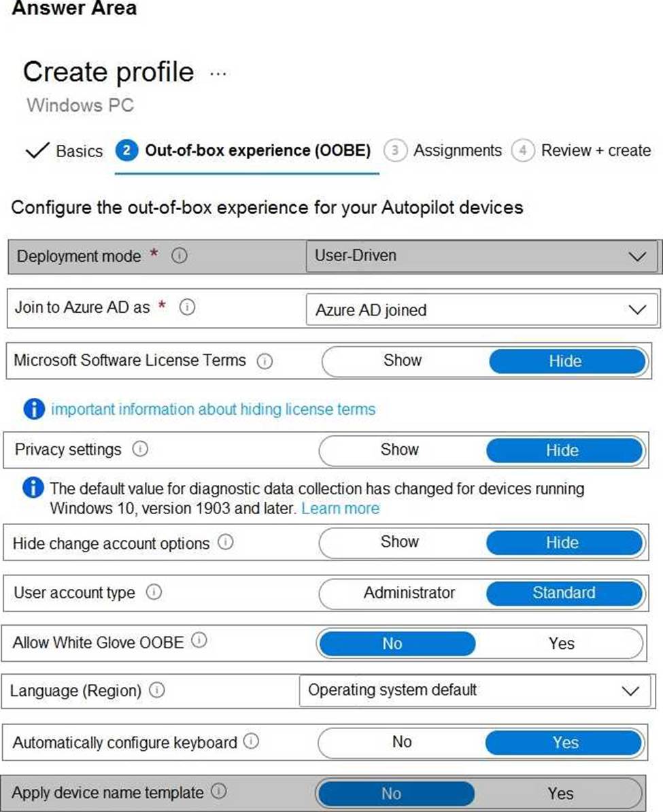
Task: Click info icon for Hide change account options
Action: pyautogui.click(x=226, y=543)
